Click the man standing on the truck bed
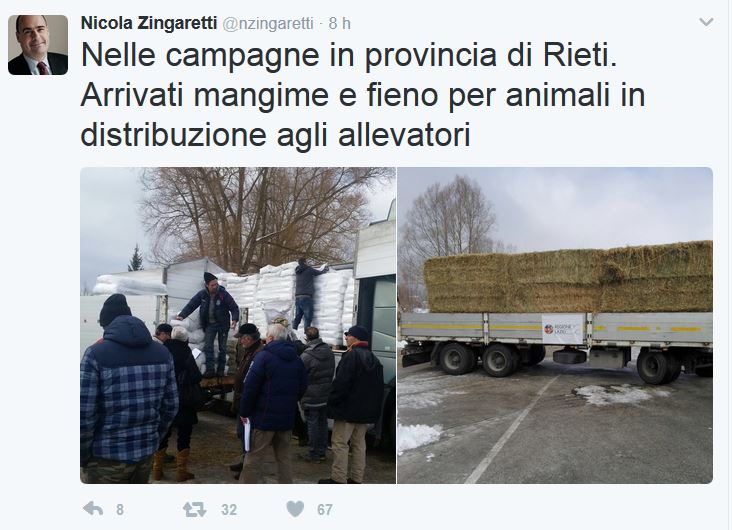 [211, 323]
